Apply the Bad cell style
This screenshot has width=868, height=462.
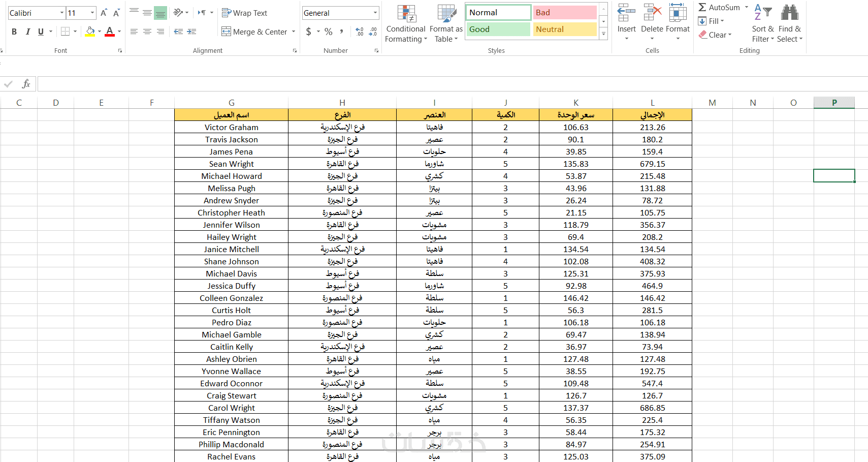[565, 13]
